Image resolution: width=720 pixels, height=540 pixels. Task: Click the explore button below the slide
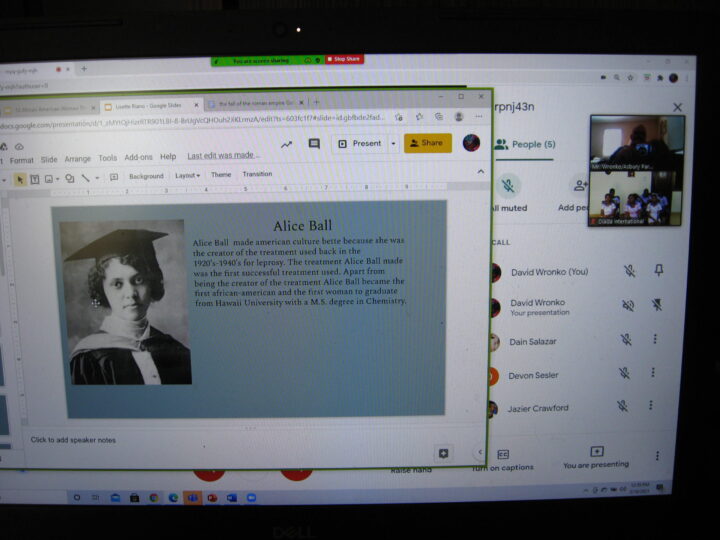444,453
